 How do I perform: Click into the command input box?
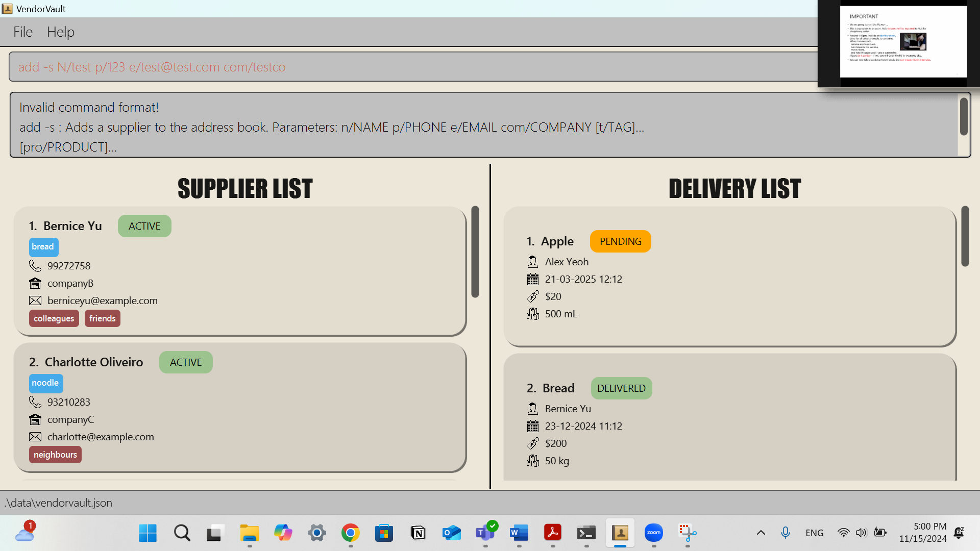click(408, 67)
